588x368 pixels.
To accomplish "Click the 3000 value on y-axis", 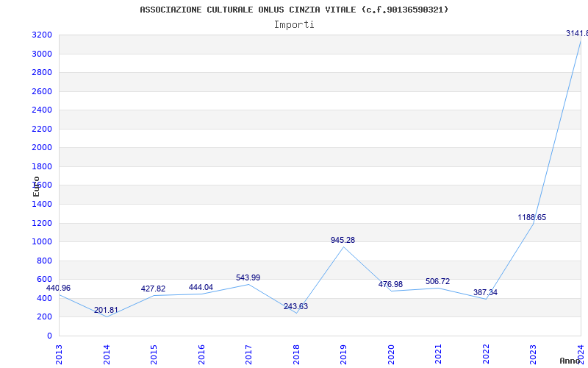I will click(42, 54).
